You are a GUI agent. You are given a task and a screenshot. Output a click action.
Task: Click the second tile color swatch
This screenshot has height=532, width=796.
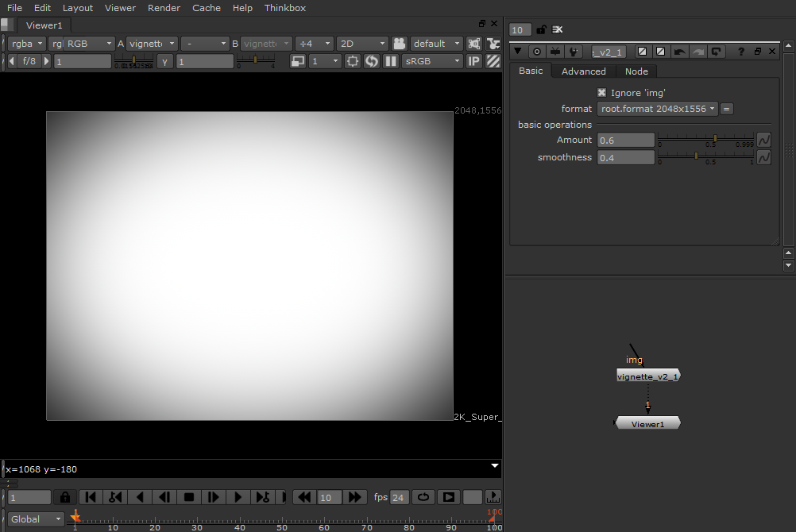[660, 52]
